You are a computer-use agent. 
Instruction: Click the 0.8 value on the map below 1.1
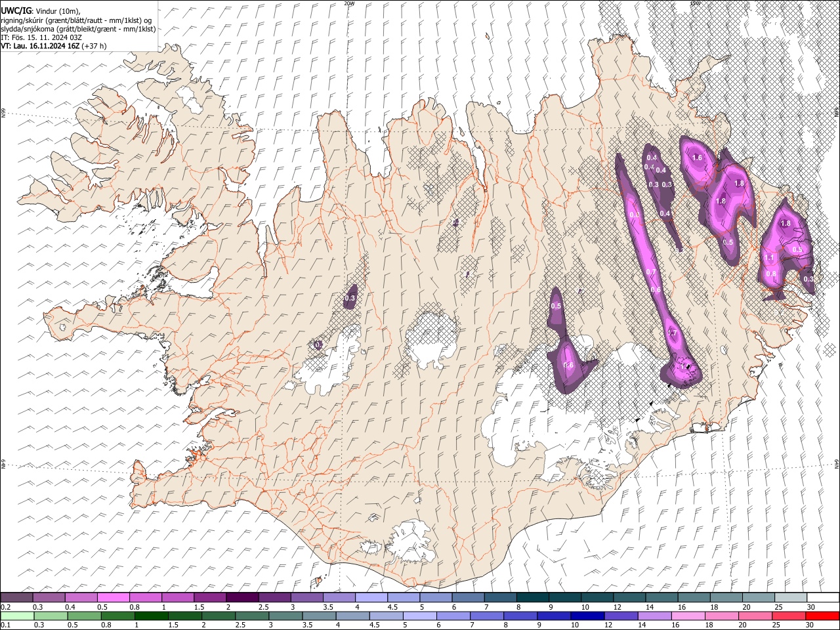point(771,274)
